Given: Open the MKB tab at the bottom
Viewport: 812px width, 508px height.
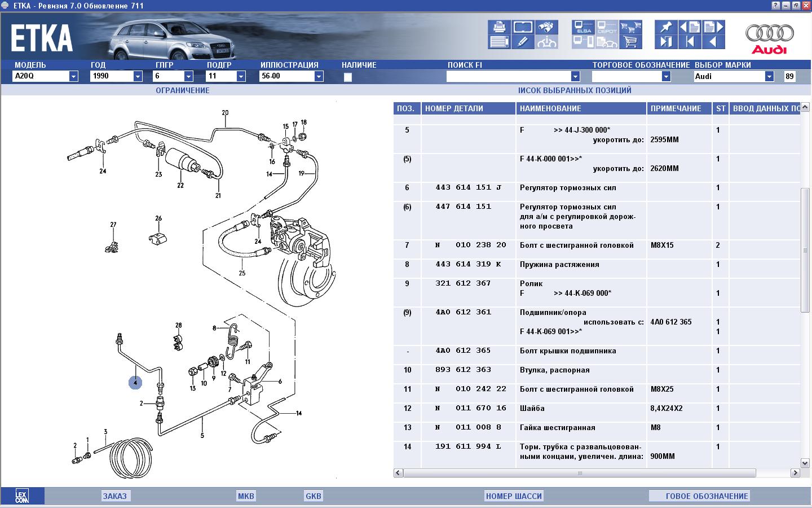Looking at the screenshot, I should pyautogui.click(x=246, y=496).
